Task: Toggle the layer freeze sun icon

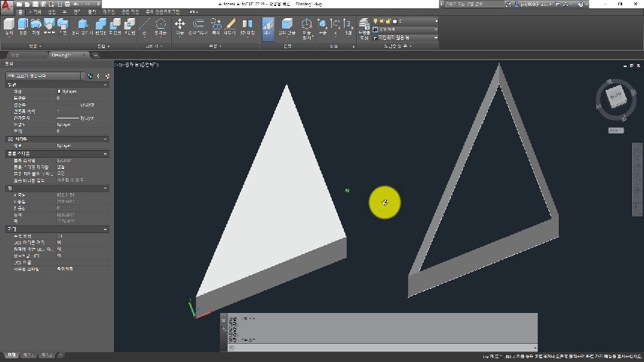Action: tap(383, 21)
